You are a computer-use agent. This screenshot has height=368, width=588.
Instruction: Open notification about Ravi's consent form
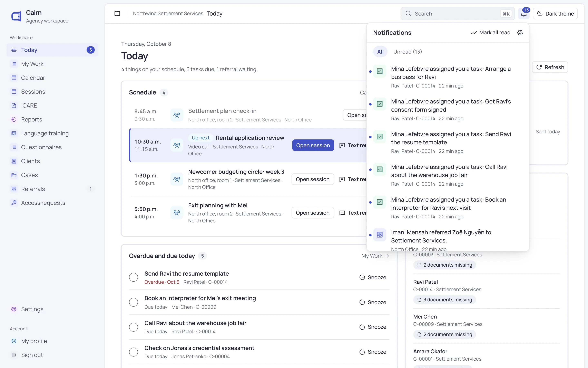(x=448, y=110)
